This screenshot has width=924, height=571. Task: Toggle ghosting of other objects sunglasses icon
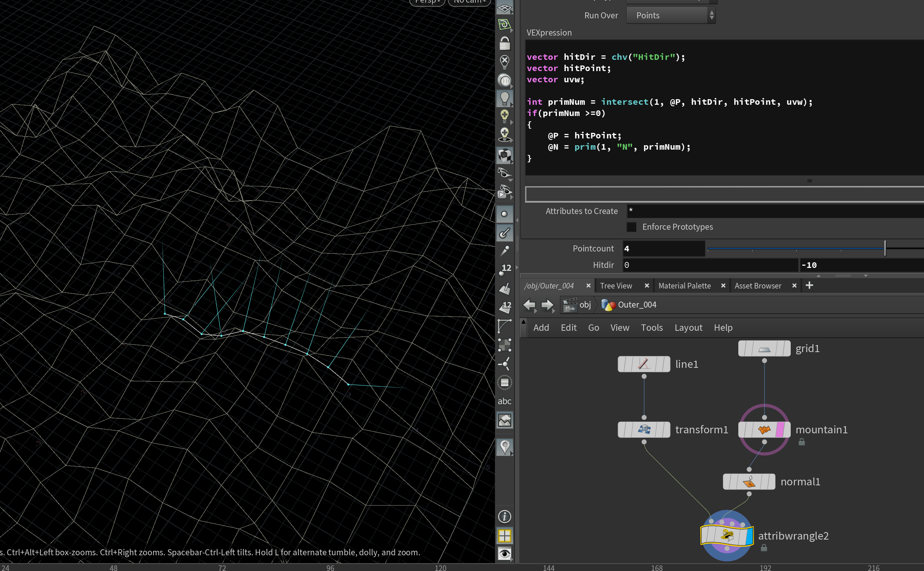coord(505,174)
